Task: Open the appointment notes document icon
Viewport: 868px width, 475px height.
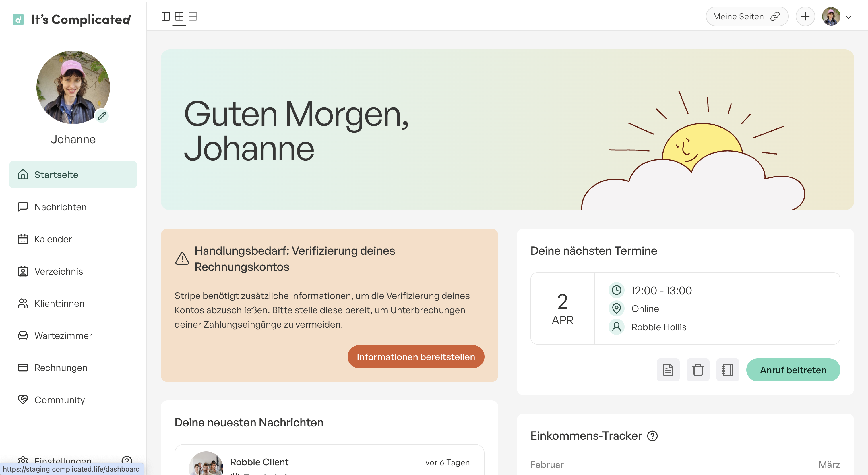Action: [x=668, y=370]
